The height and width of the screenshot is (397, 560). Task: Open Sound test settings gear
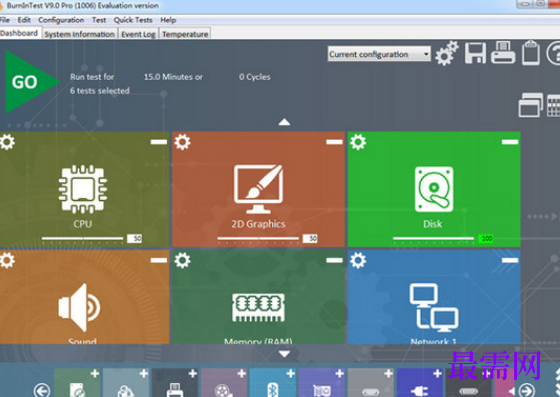coord(7,260)
